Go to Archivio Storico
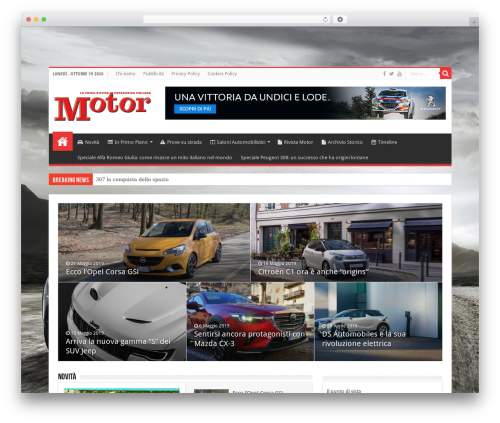500x423 pixels. pyautogui.click(x=342, y=142)
